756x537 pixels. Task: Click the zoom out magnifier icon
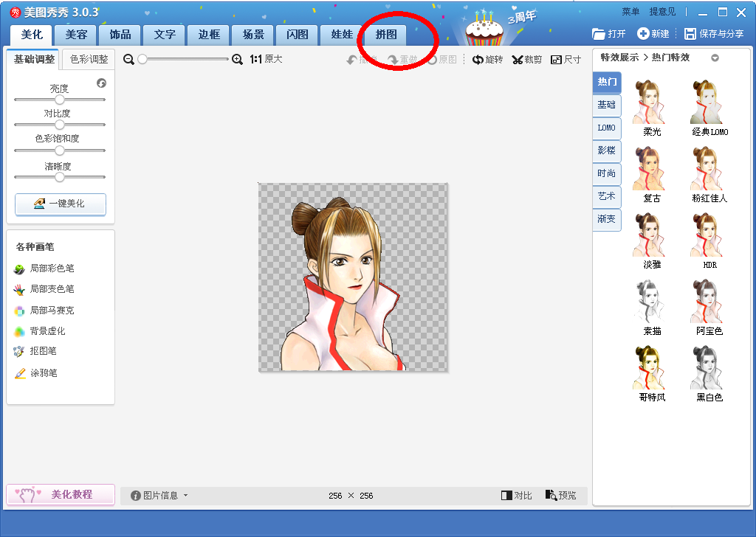point(128,59)
